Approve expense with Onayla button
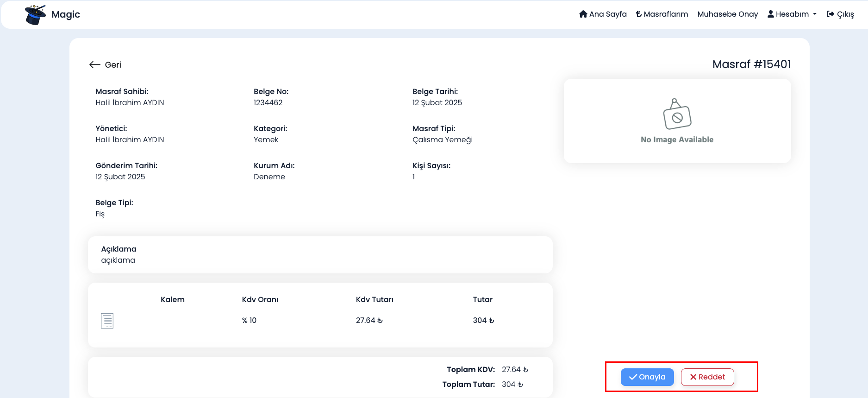The image size is (868, 398). [647, 377]
